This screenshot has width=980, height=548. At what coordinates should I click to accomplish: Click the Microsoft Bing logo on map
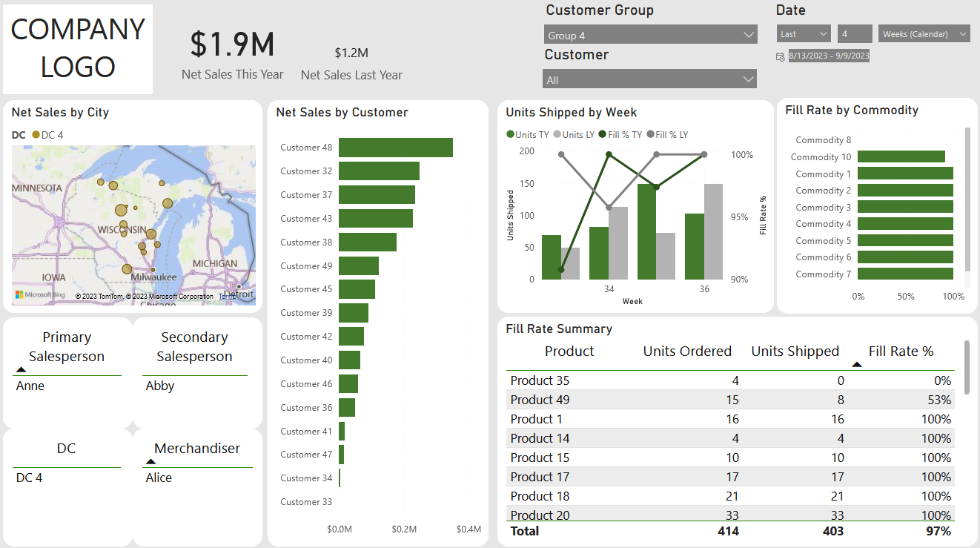coord(40,295)
